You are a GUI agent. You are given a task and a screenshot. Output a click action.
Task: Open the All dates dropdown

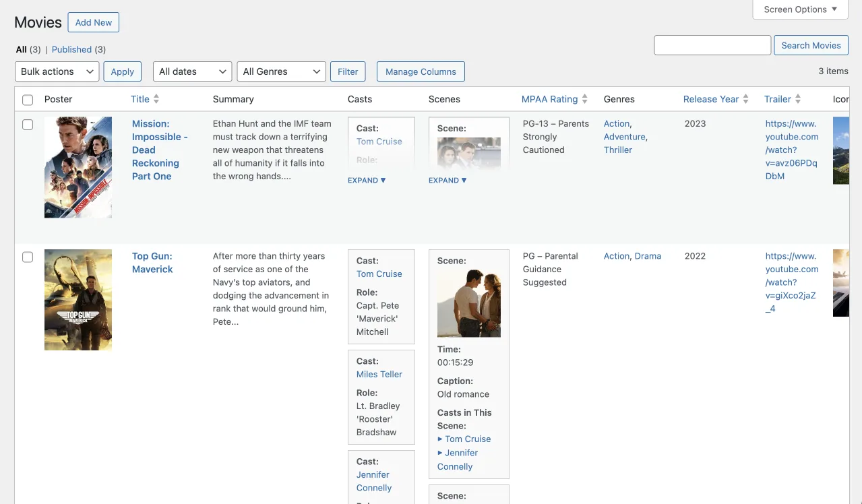point(193,71)
